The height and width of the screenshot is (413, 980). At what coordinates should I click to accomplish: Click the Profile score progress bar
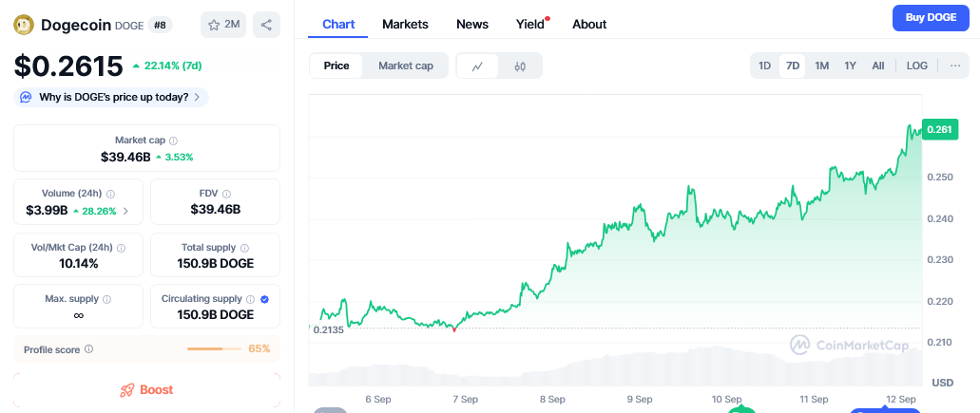click(x=214, y=348)
